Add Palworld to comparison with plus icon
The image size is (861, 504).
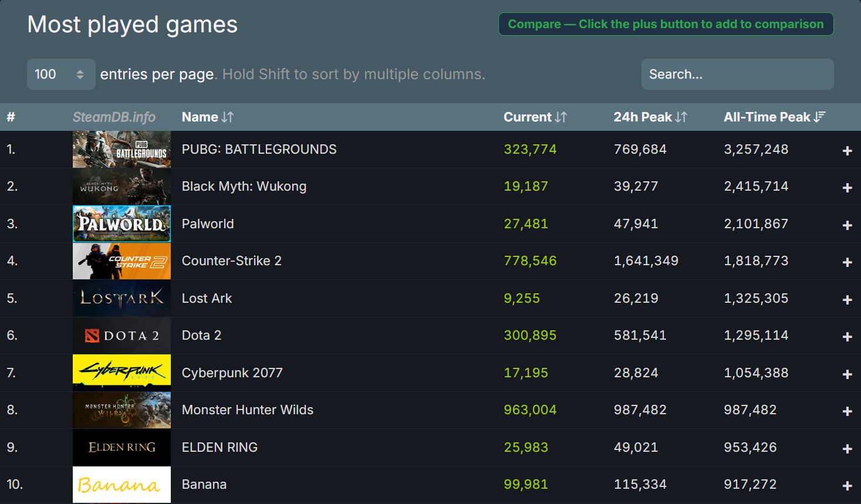[x=847, y=225]
